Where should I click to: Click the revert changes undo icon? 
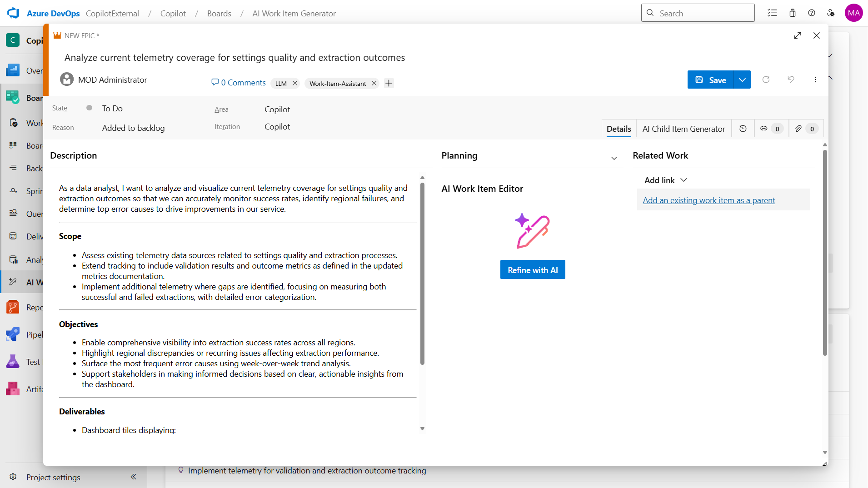point(791,80)
